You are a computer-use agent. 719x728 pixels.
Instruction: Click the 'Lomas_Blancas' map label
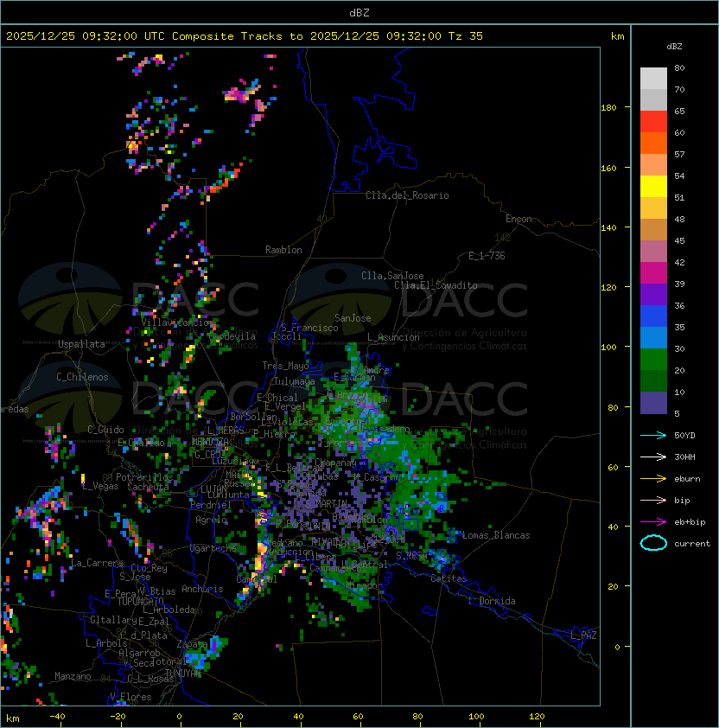click(x=496, y=535)
